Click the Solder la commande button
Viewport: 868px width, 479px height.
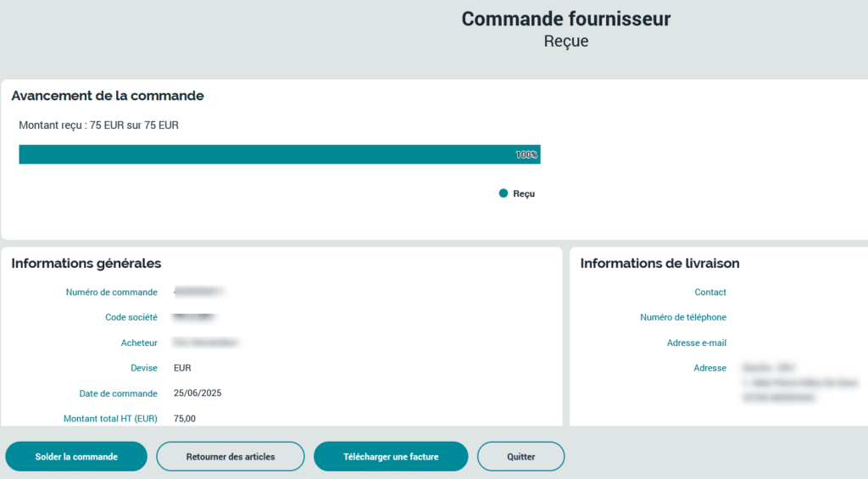point(76,456)
